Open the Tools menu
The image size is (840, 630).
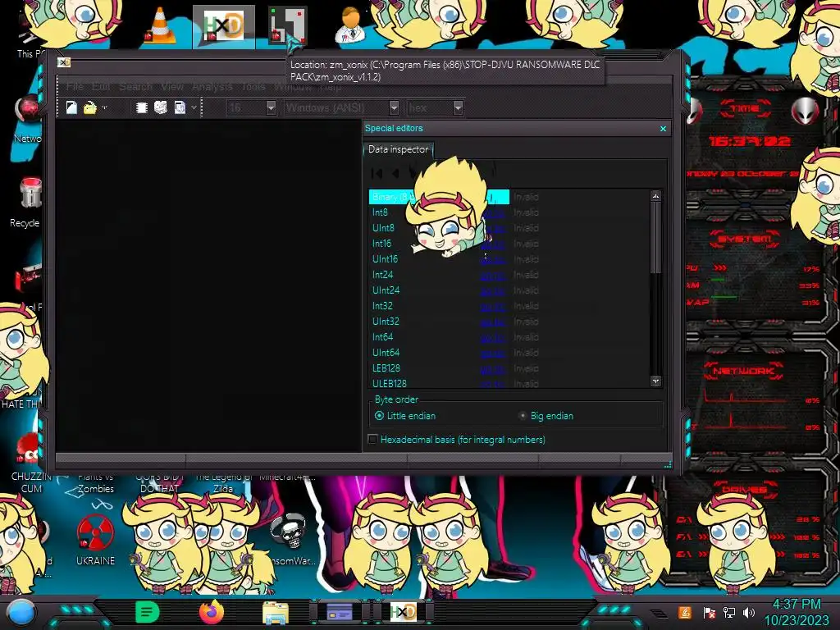253,86
